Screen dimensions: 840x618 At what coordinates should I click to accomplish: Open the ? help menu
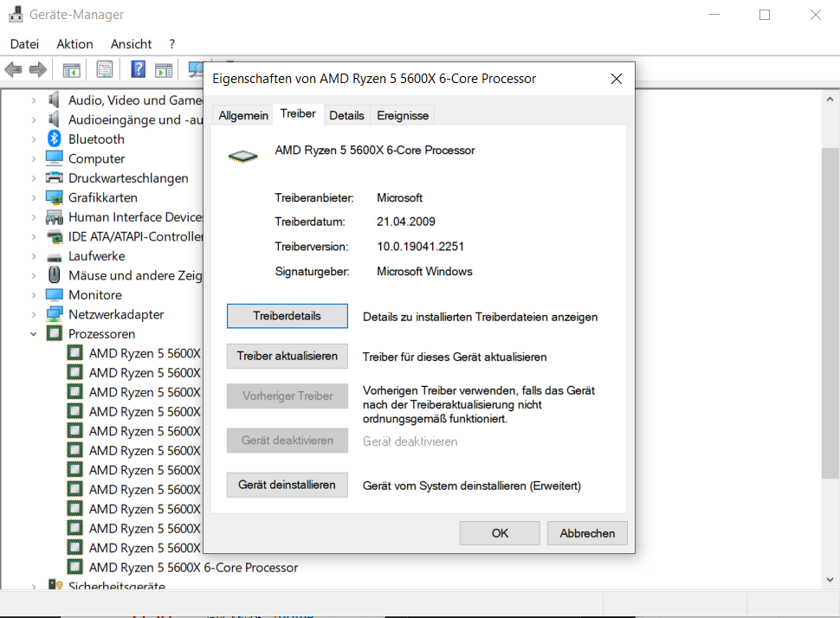click(172, 44)
